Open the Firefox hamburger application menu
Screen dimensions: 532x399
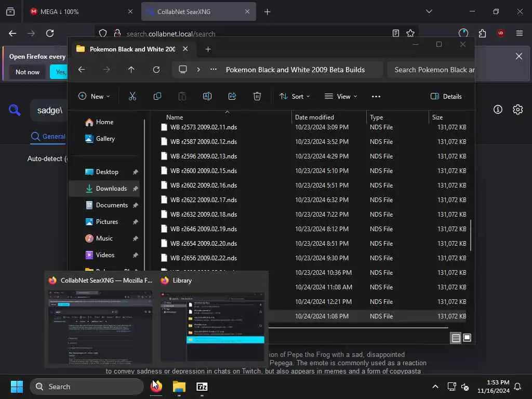coord(520,33)
